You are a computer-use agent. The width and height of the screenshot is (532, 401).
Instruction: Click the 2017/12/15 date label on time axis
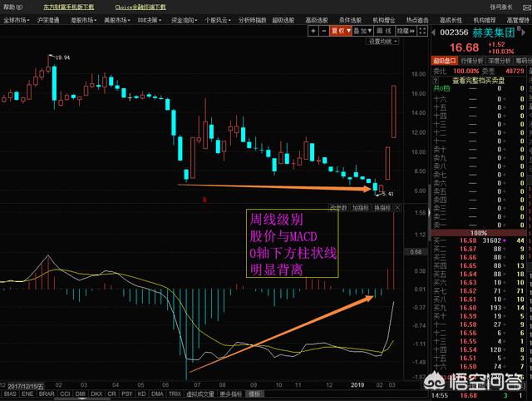(x=26, y=386)
